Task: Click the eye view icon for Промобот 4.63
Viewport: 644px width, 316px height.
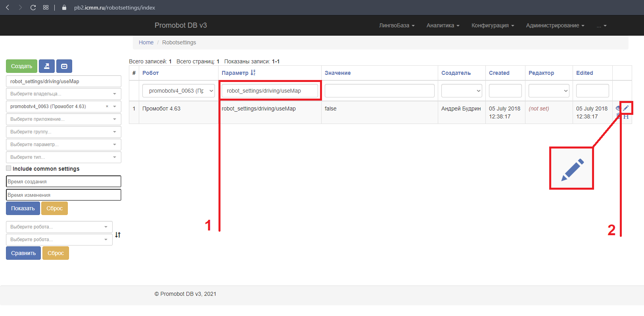Action: [x=618, y=108]
